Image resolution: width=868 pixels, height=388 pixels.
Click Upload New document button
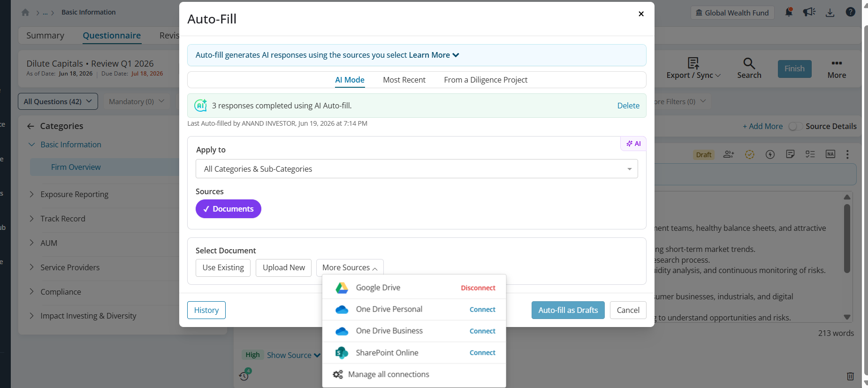pyautogui.click(x=284, y=267)
